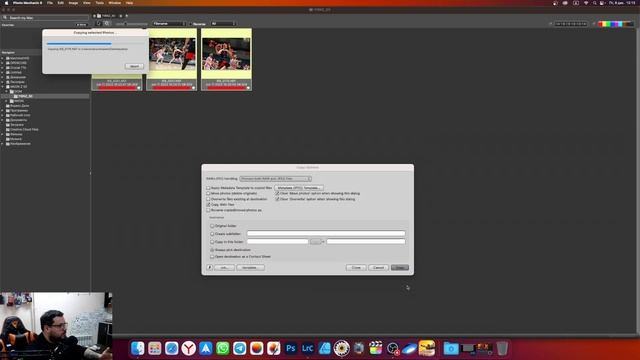Select the Create subfolder radio button

212,234
